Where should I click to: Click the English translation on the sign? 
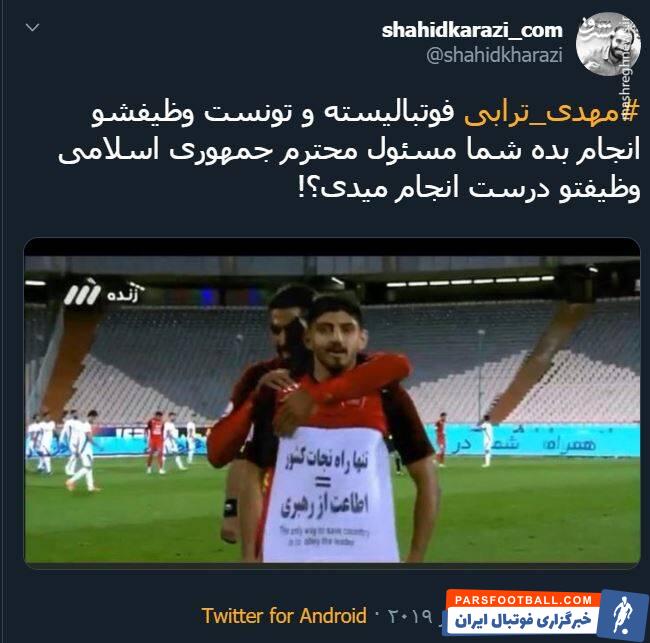click(324, 536)
